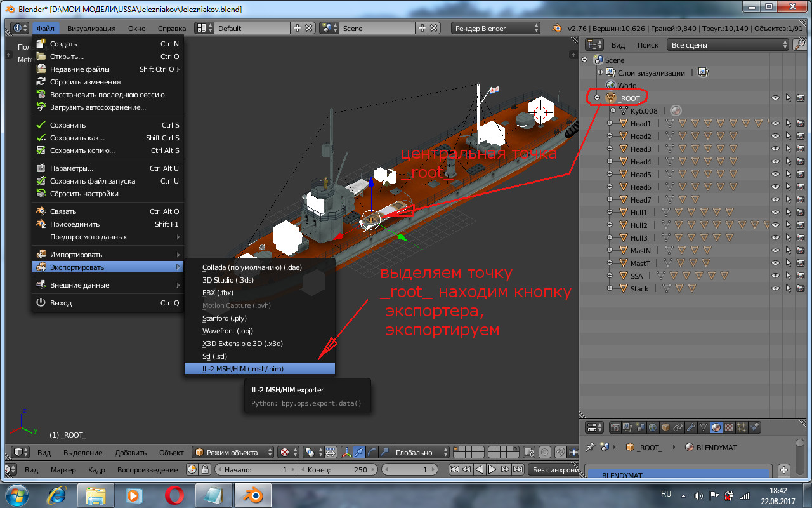This screenshot has width=812, height=508.
Task: Click the Маркер timeline menu
Action: pyautogui.click(x=63, y=470)
